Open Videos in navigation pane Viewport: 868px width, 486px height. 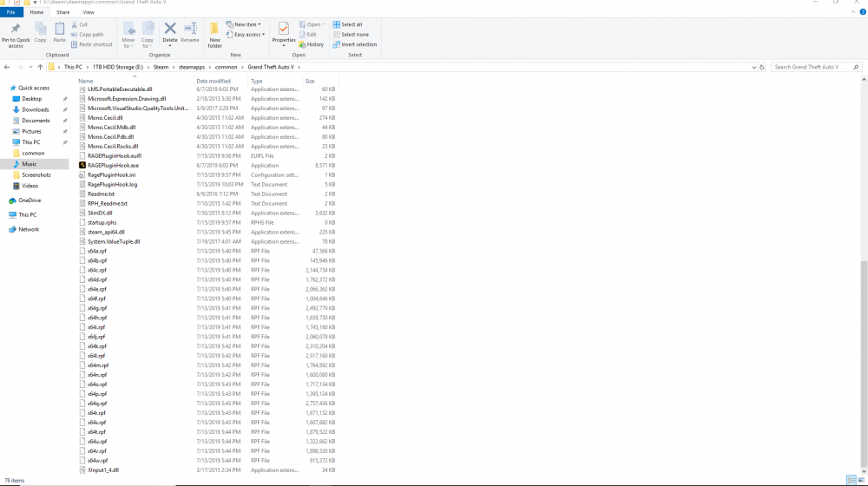click(x=30, y=186)
